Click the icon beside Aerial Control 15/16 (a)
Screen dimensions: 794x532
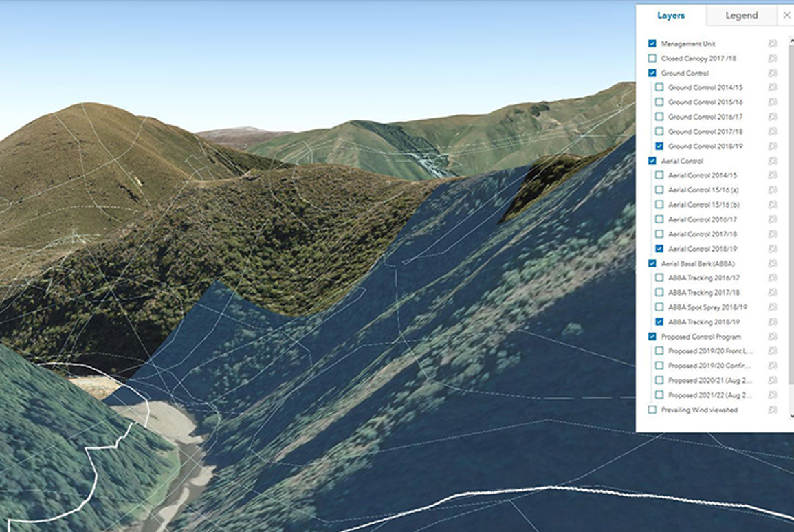[772, 190]
